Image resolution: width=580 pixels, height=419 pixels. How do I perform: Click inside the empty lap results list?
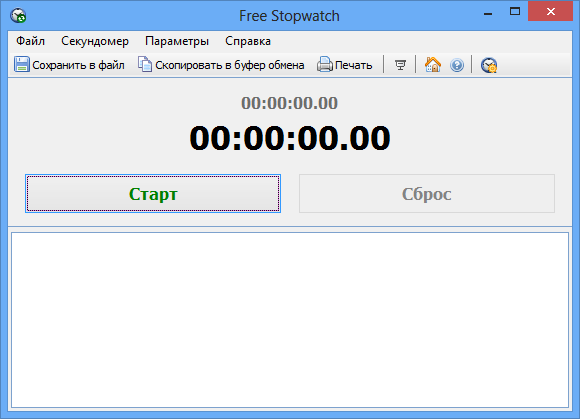(x=290, y=320)
